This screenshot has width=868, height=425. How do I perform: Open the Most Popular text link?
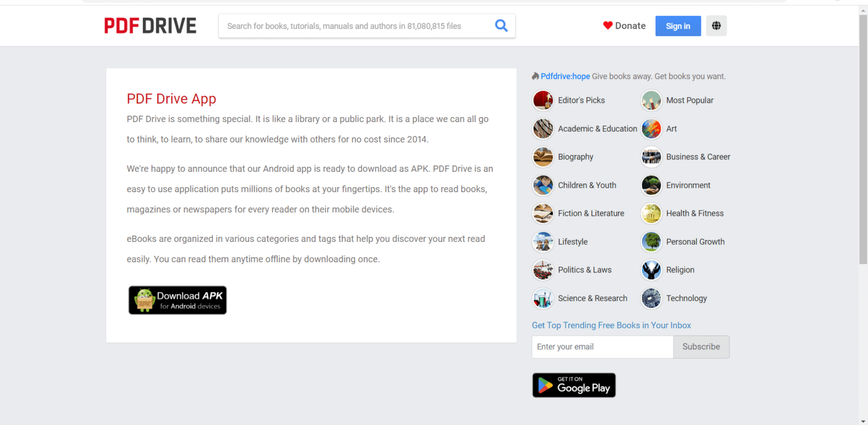(x=690, y=101)
